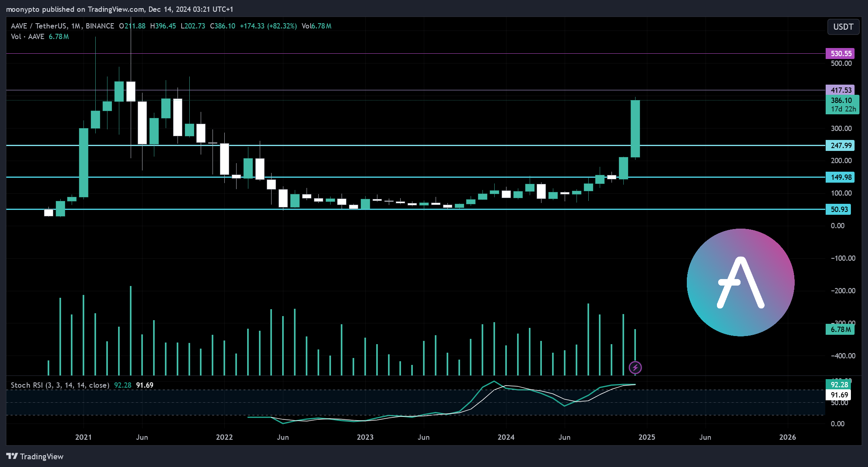Click the 2022 label on time axis
This screenshot has width=868, height=467.
224,437
